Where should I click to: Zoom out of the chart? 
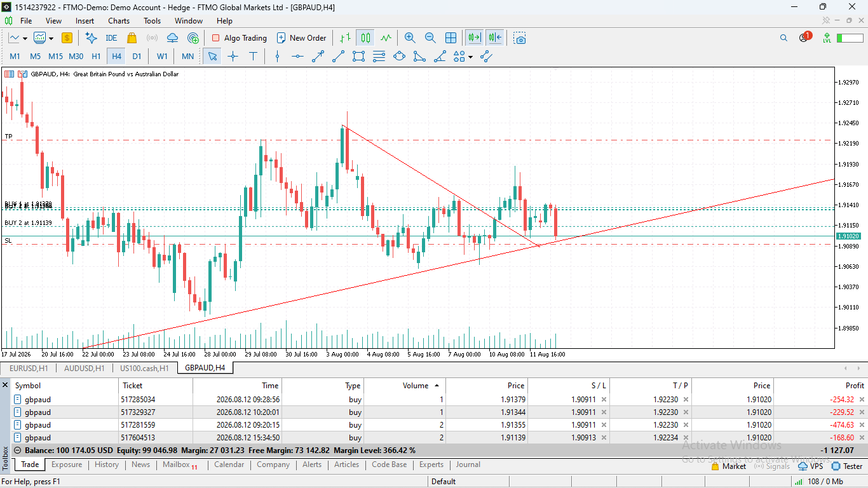430,37
